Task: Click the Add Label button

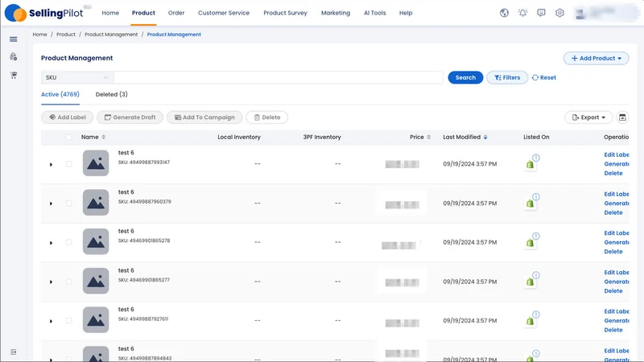Action: pos(68,117)
